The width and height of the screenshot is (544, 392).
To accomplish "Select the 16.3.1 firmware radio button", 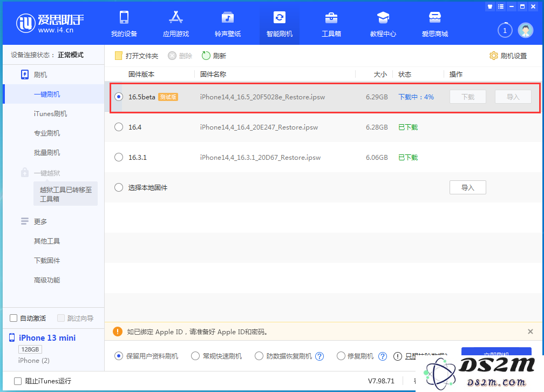I will pos(119,157).
